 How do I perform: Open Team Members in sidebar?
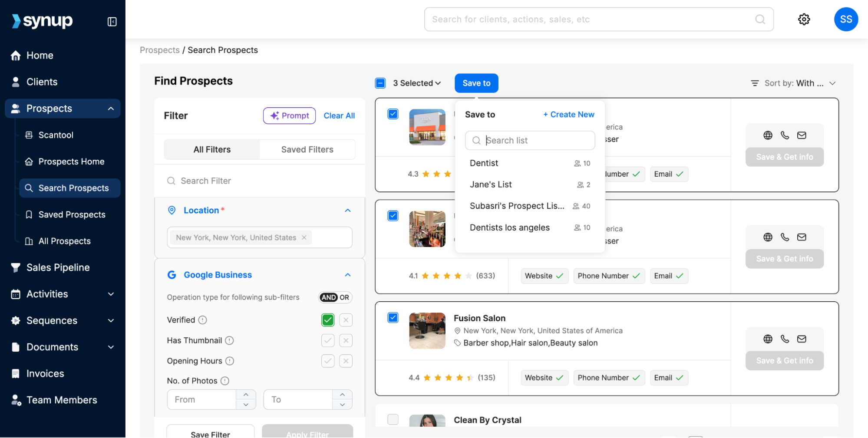pos(63,400)
